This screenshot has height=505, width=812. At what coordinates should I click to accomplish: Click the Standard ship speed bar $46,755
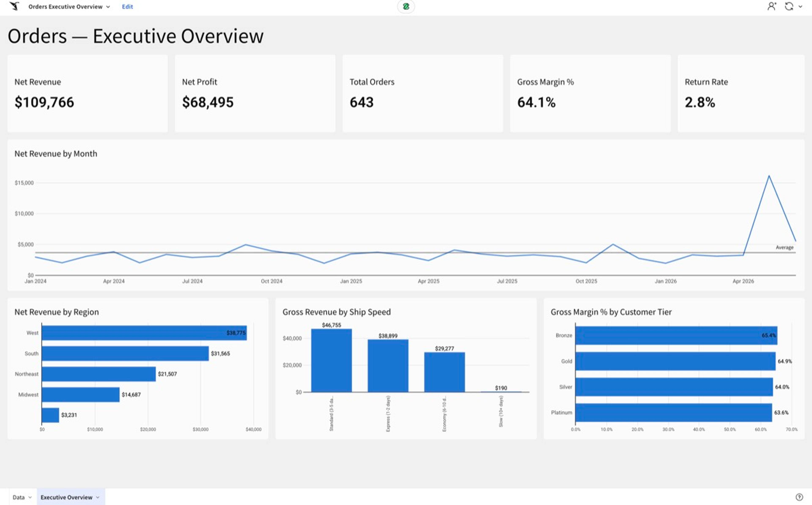click(x=332, y=360)
